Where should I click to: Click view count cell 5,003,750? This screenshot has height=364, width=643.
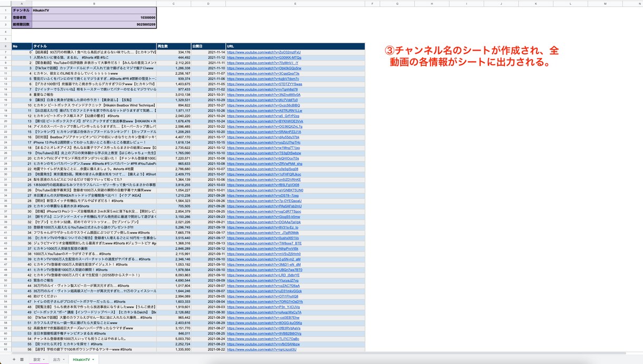point(173,339)
